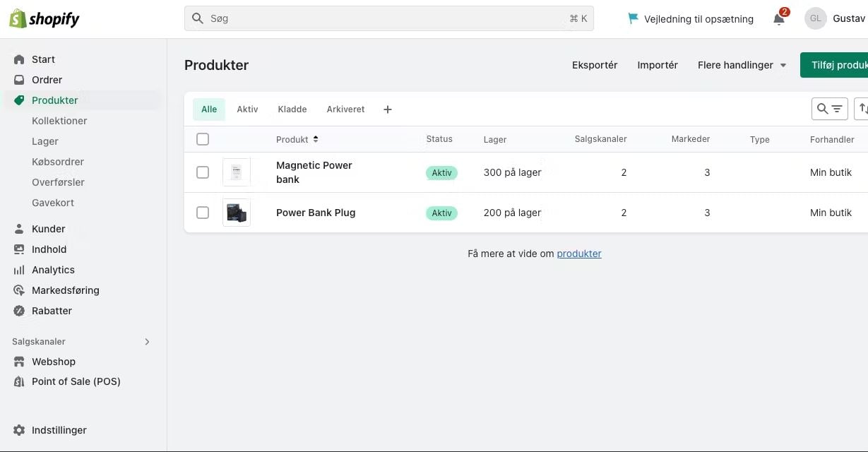Open Indstillinger gear in sidebar
Screen dimensions: 868x452
(19, 430)
